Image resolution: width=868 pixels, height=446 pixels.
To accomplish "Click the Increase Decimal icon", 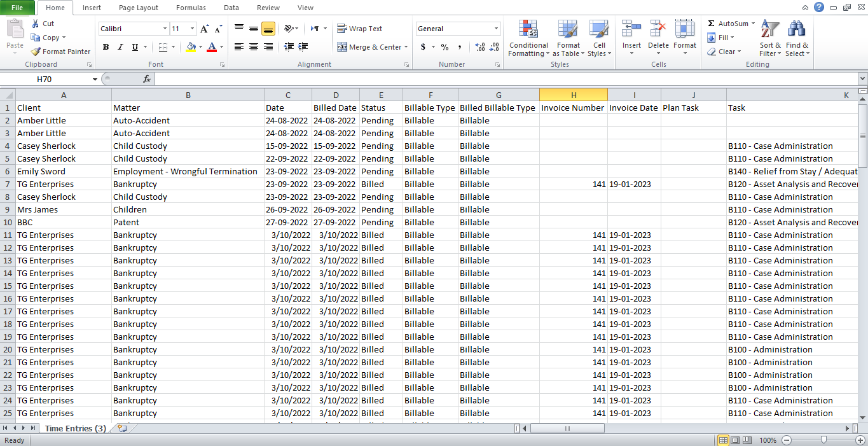I will tap(479, 47).
